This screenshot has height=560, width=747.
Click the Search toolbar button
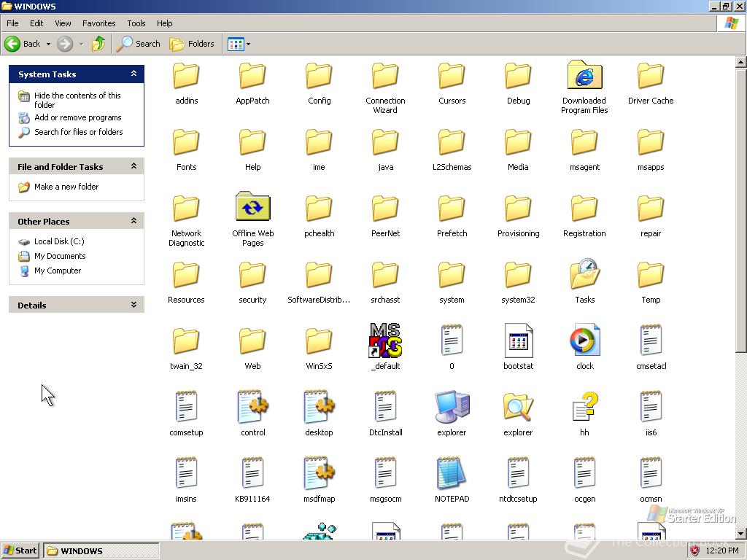point(138,44)
